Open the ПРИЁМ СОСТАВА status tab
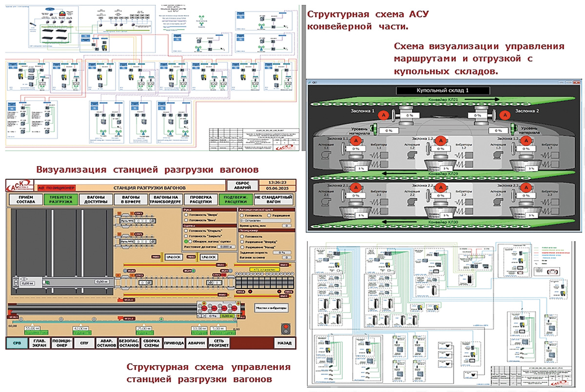585x392 pixels. tap(22, 199)
